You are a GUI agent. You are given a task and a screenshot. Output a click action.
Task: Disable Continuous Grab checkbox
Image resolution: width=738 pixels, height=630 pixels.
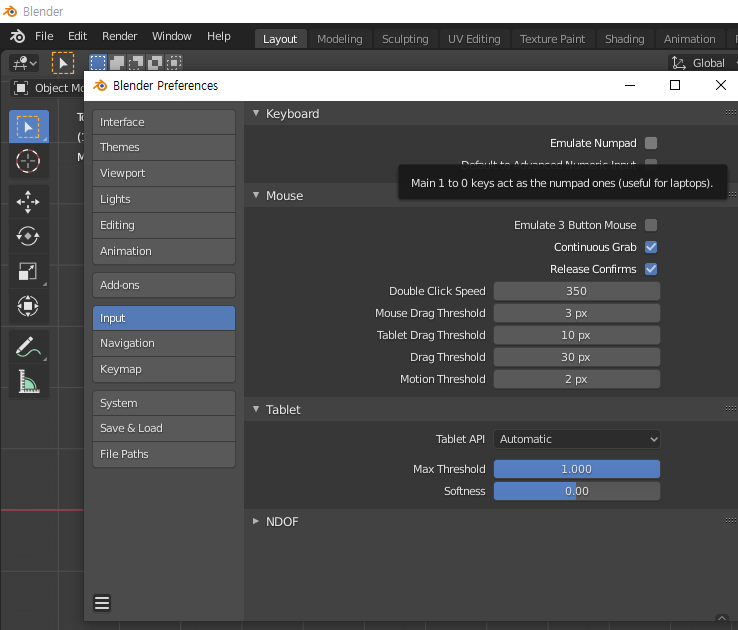pos(651,247)
